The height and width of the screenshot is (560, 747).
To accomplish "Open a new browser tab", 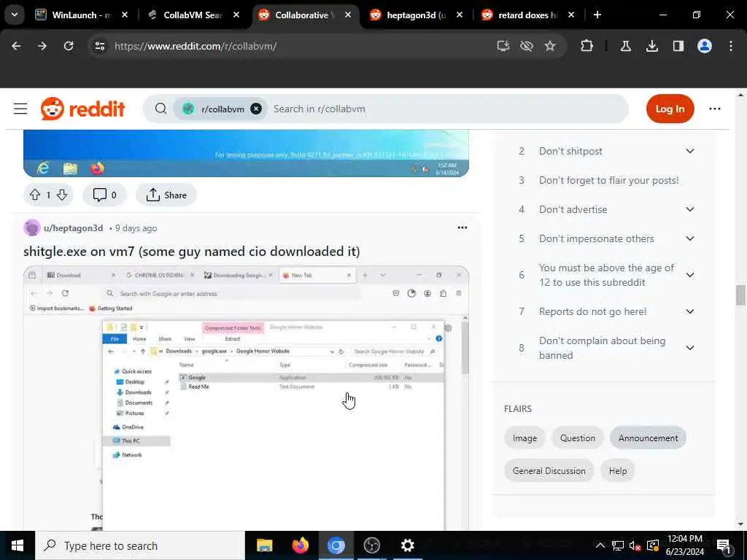I will [x=597, y=15].
